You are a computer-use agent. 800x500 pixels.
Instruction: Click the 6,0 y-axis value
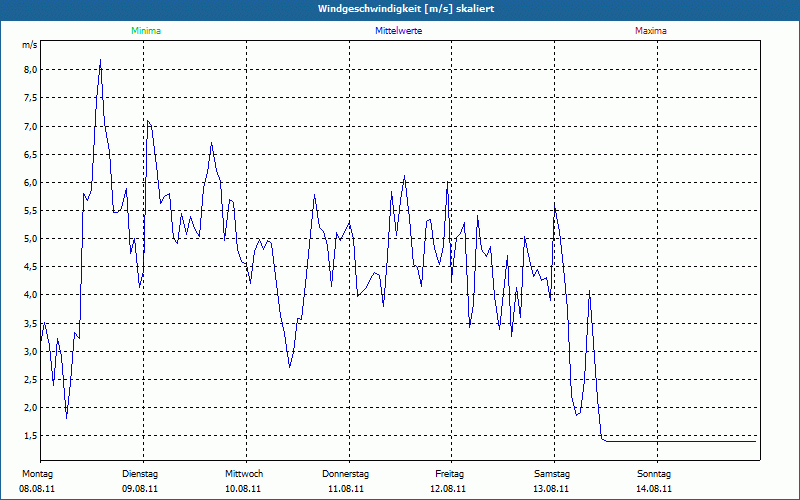point(31,183)
